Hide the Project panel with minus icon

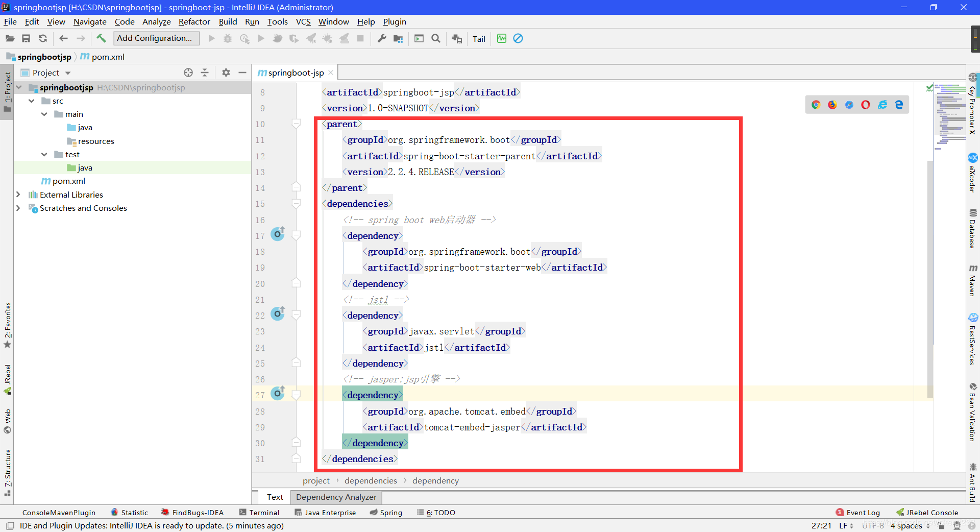[242, 72]
